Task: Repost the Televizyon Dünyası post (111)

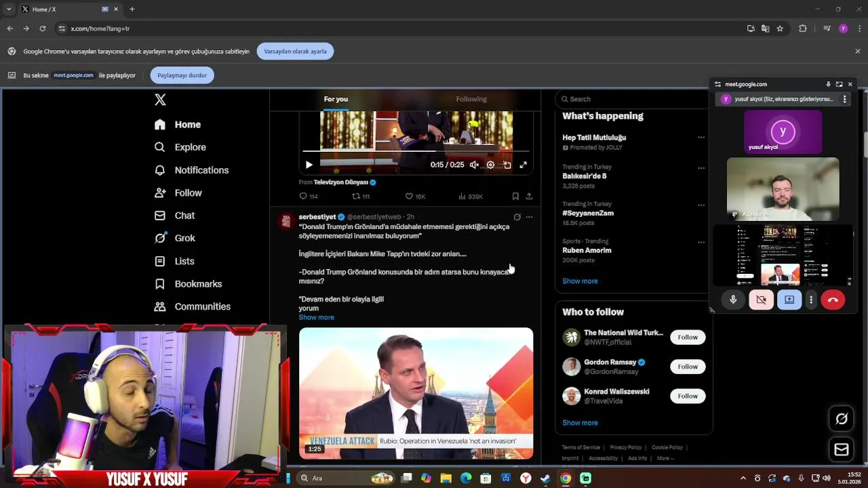Action: tap(361, 197)
